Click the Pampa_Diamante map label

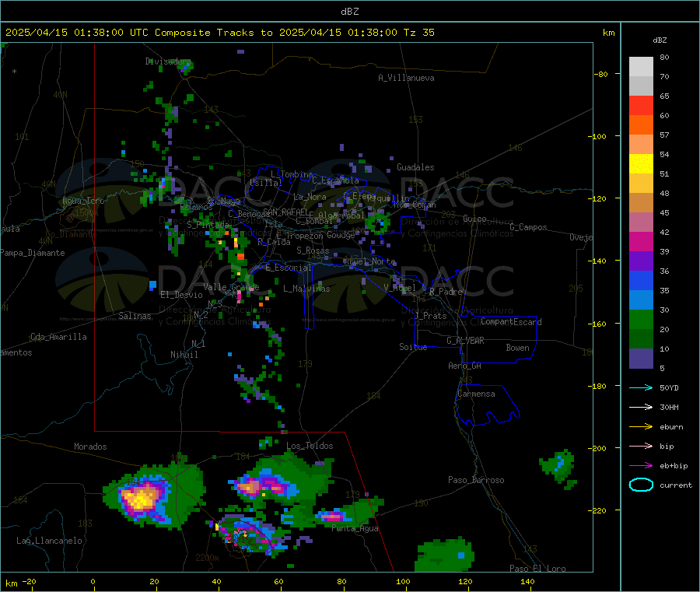(33, 253)
